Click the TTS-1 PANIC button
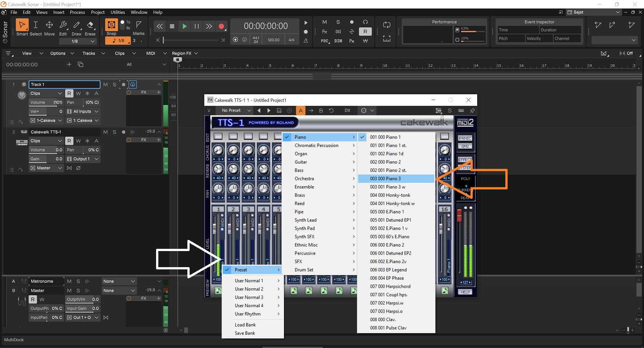Viewport: 644px width, 348px height. point(465,138)
